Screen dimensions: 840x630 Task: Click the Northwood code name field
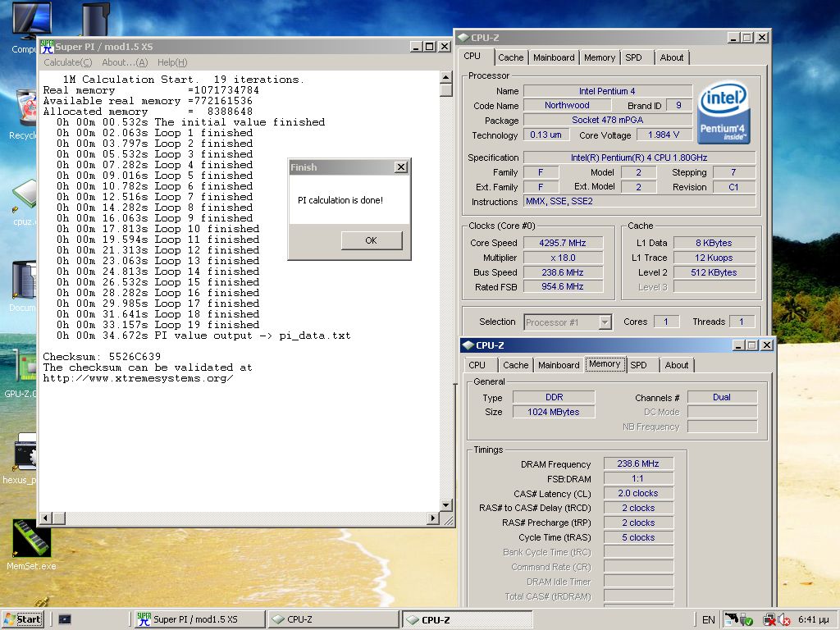tap(567, 106)
